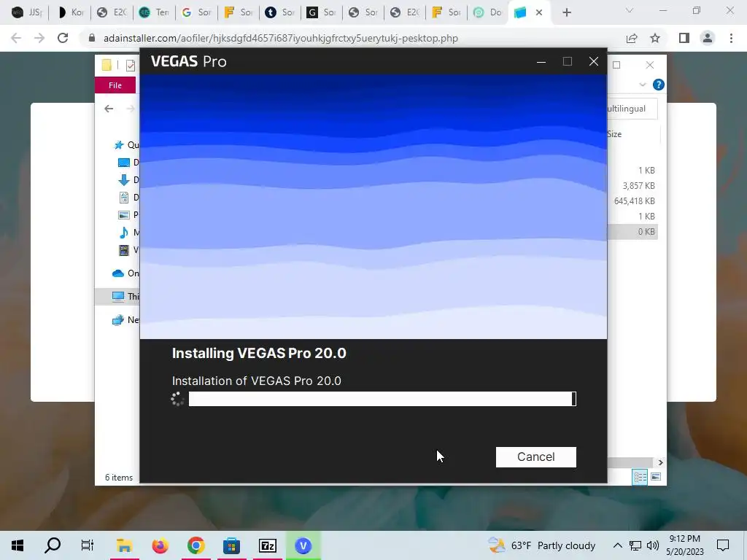Go forward in the browser
Viewport: 747px width, 560px height.
tap(39, 38)
